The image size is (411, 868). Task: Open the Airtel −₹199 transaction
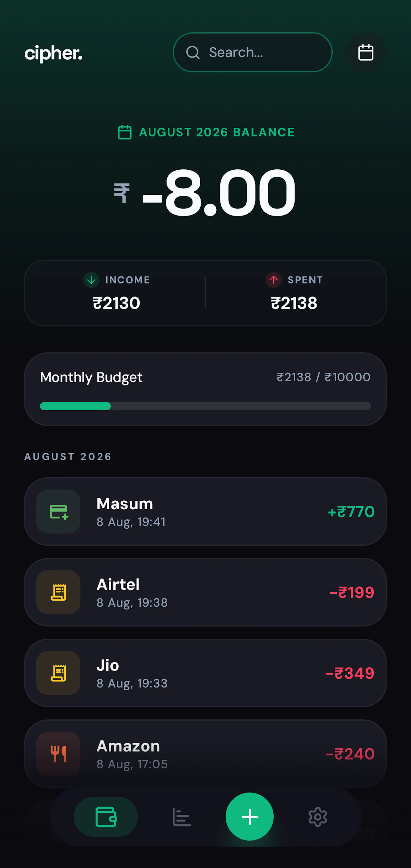pyautogui.click(x=205, y=592)
